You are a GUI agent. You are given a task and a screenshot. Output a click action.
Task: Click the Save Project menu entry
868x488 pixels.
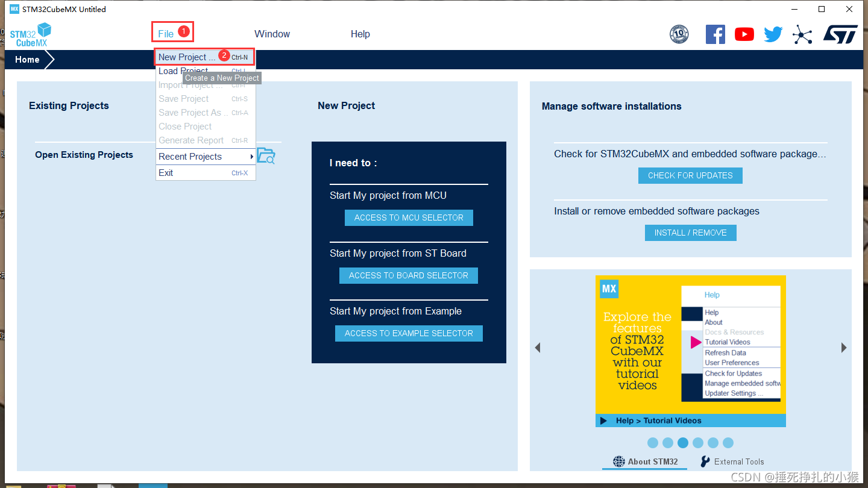click(x=205, y=99)
